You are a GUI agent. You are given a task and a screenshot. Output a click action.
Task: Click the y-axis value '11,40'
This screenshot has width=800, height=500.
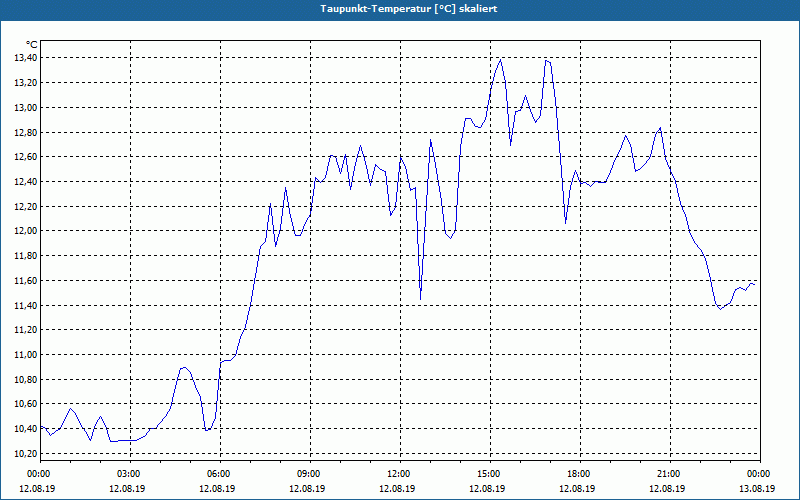point(25,305)
